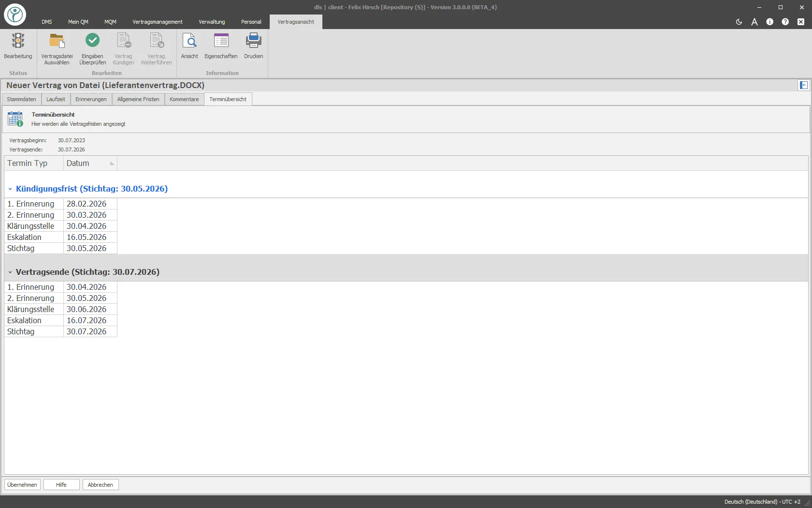Image resolution: width=812 pixels, height=508 pixels.
Task: Select Stichtag date 30.07.2026 cell
Action: pos(90,332)
